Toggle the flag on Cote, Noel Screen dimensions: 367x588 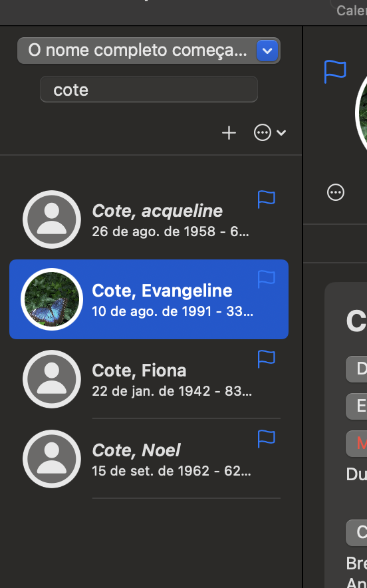(x=267, y=439)
